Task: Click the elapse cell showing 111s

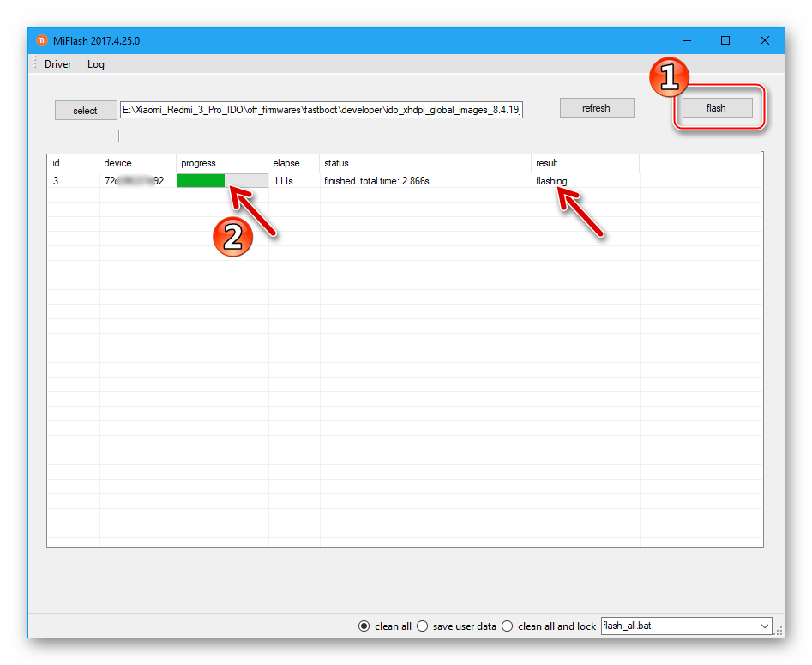Action: point(283,181)
